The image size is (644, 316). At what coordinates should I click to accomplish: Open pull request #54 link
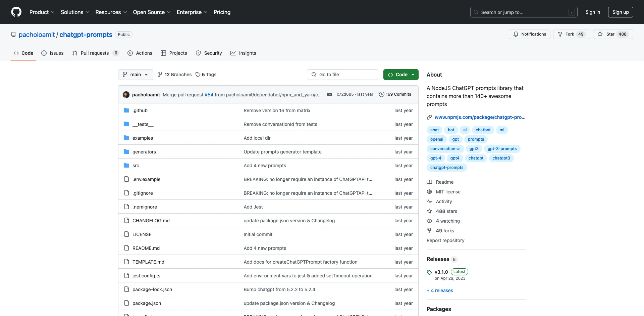coord(209,95)
